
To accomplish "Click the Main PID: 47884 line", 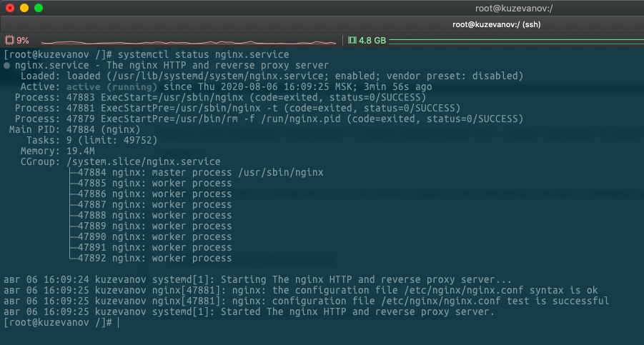I will point(75,129).
